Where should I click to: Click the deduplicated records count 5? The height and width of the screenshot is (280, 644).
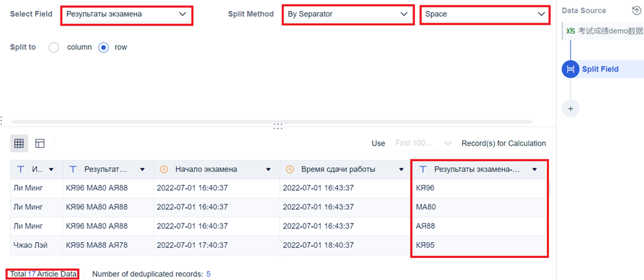(209, 274)
